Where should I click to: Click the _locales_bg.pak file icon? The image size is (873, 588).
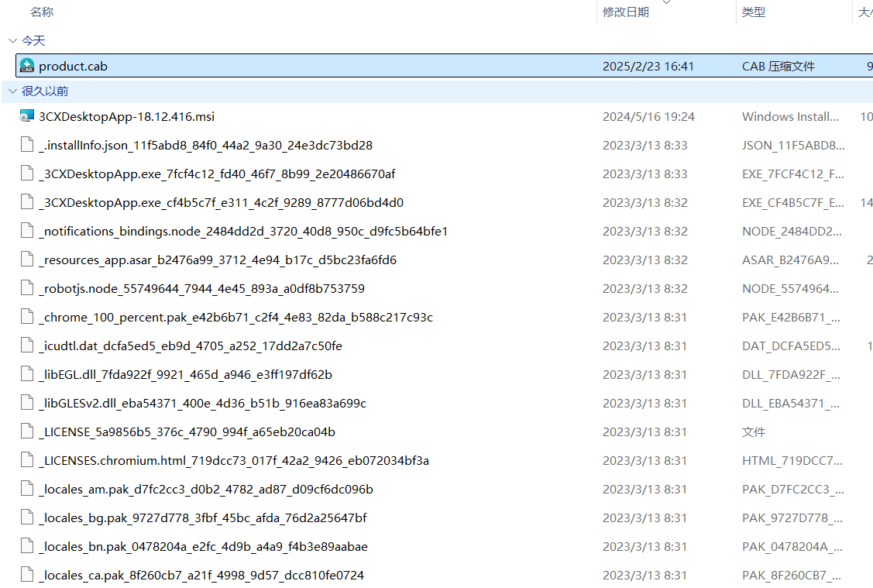[26, 518]
